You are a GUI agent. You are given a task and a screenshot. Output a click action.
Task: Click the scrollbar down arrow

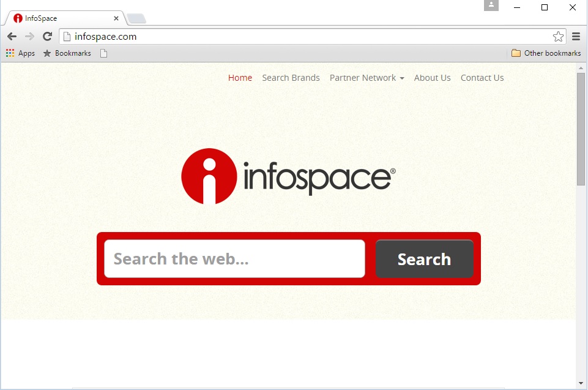[x=581, y=383]
